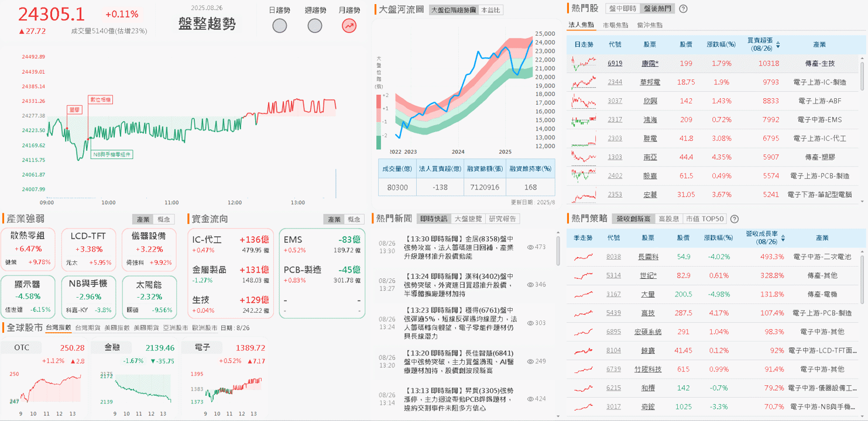The image size is (868, 421).
Task: Click the 數位相機 marker on the intraday chart
Action: [x=100, y=99]
